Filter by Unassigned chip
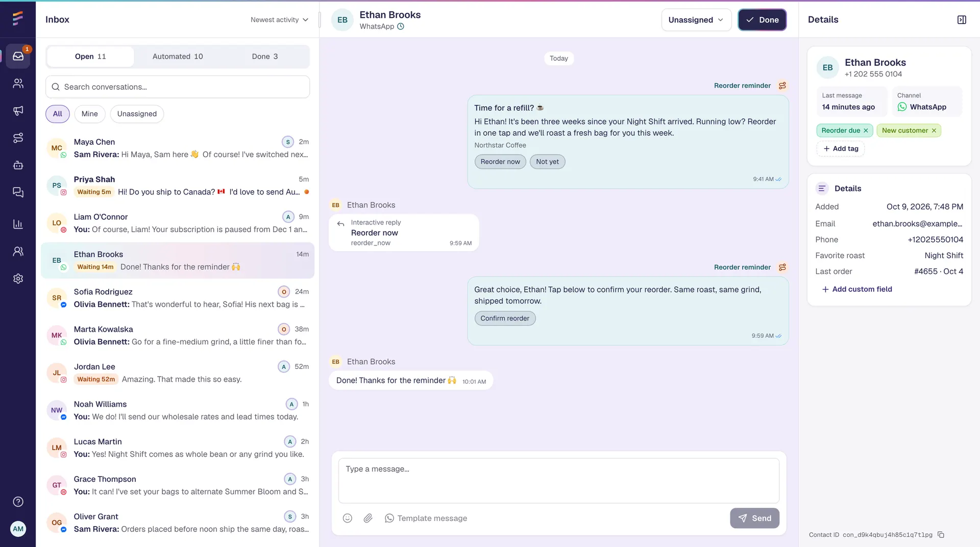 click(137, 114)
